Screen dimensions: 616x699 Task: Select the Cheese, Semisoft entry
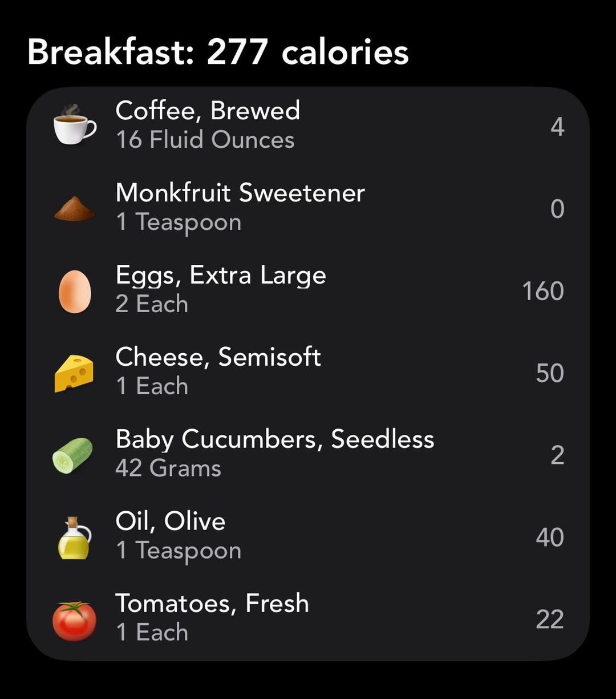coord(218,357)
